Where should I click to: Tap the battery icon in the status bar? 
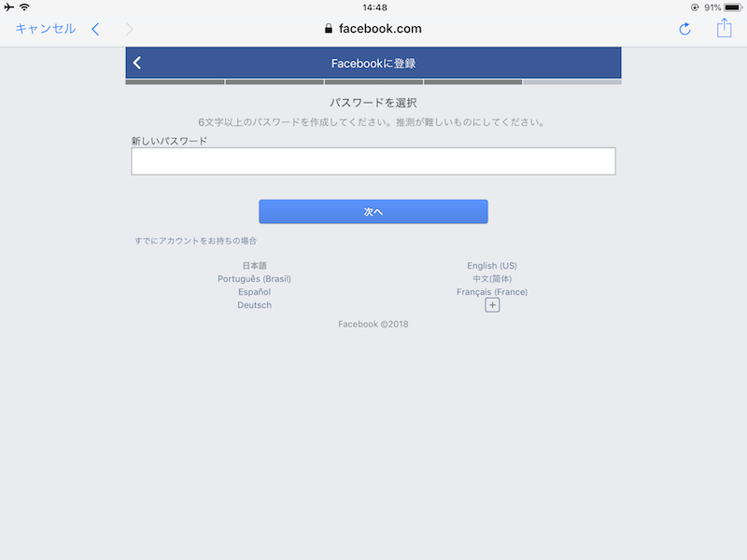[x=733, y=7]
